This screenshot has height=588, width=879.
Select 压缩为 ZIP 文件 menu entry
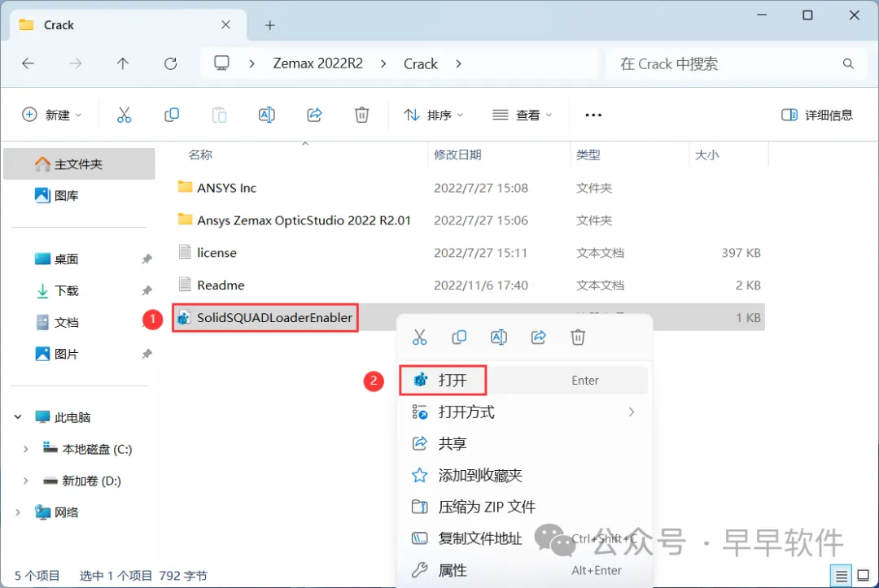click(x=523, y=507)
